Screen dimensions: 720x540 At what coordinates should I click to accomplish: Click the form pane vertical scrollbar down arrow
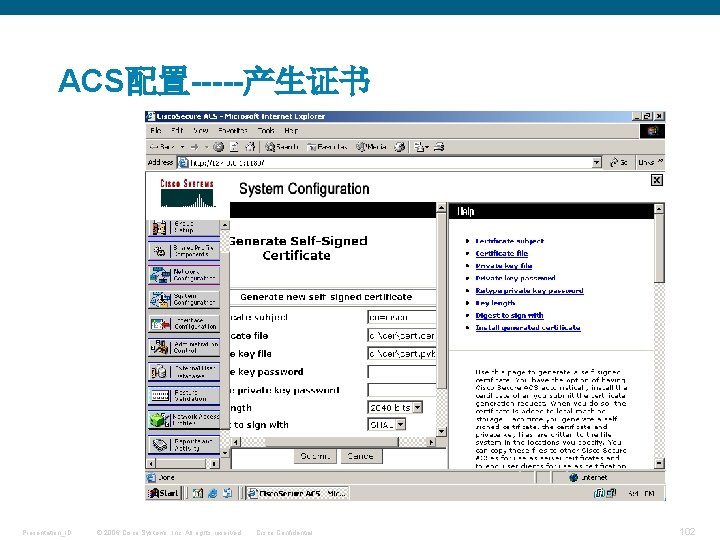441,431
